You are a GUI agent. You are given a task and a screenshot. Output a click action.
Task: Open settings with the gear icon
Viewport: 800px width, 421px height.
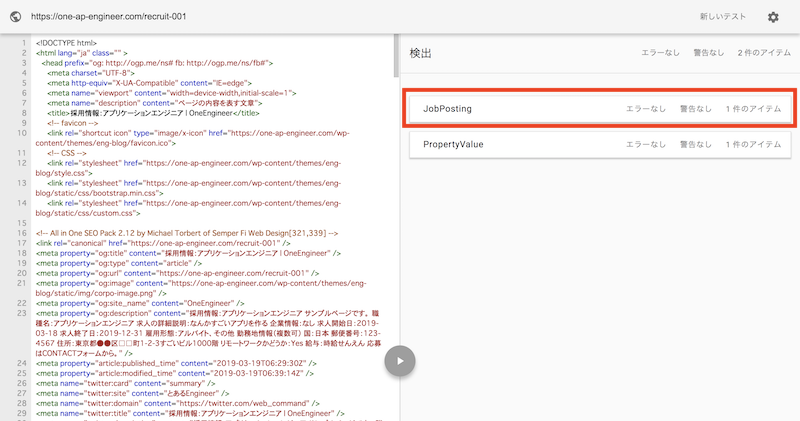pyautogui.click(x=773, y=17)
